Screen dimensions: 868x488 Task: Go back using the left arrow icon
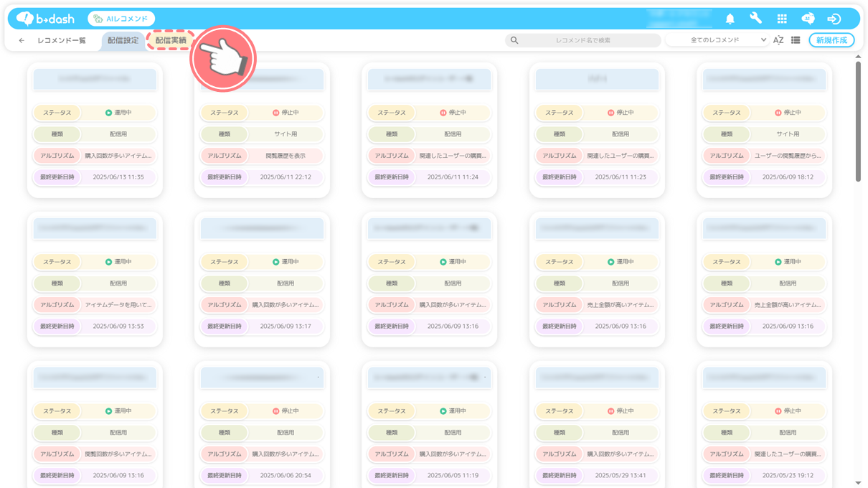point(22,40)
